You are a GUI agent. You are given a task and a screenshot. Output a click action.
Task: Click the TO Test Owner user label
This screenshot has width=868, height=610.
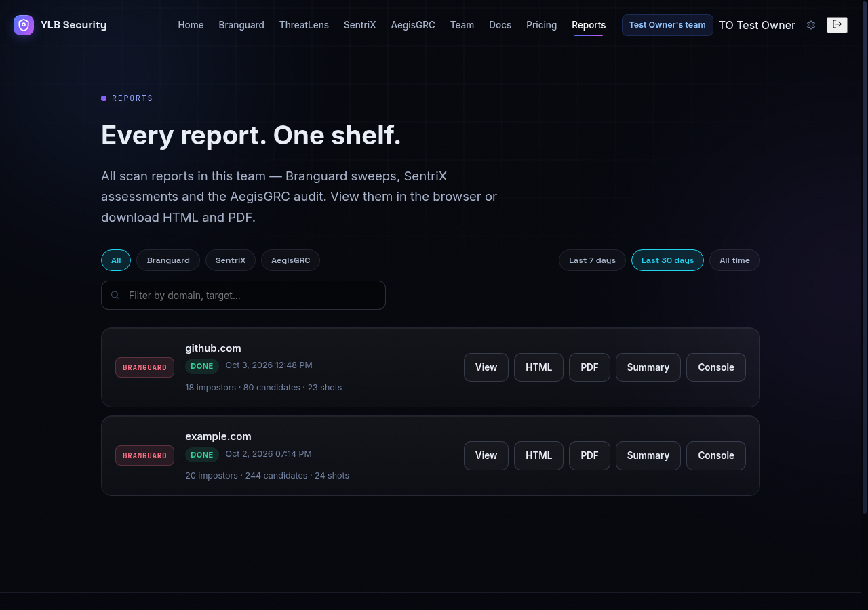(x=757, y=25)
